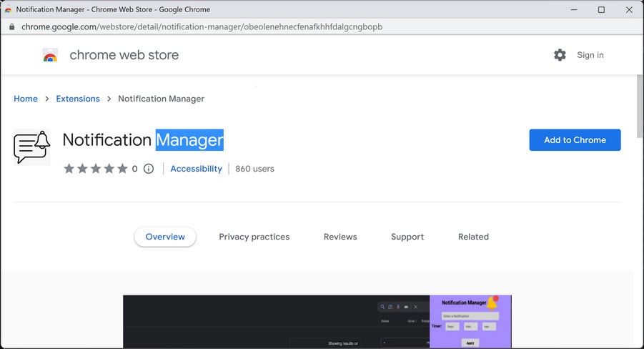
Task: Click the Chrome favicon in the title bar
Action: 8,9
